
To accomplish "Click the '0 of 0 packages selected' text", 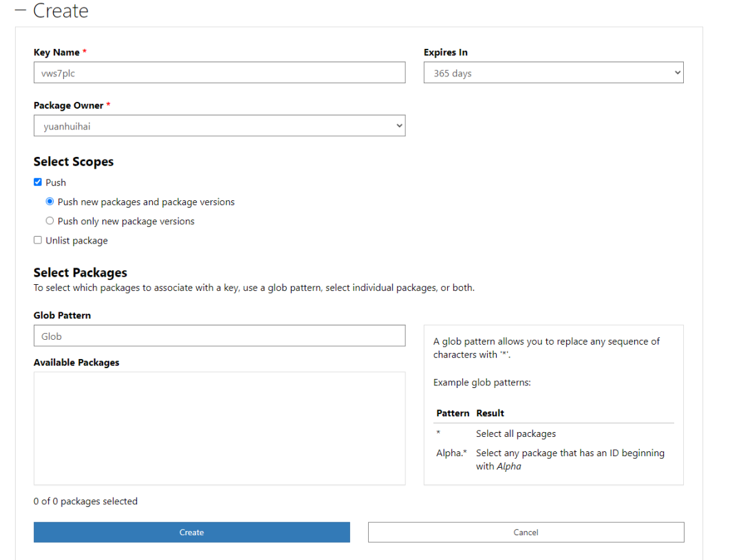I will coord(85,502).
